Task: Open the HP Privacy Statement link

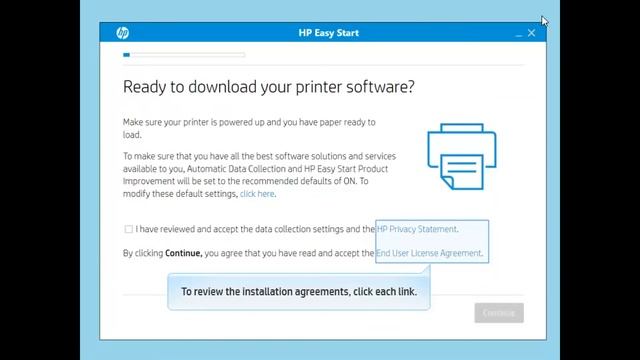Action: point(417,229)
